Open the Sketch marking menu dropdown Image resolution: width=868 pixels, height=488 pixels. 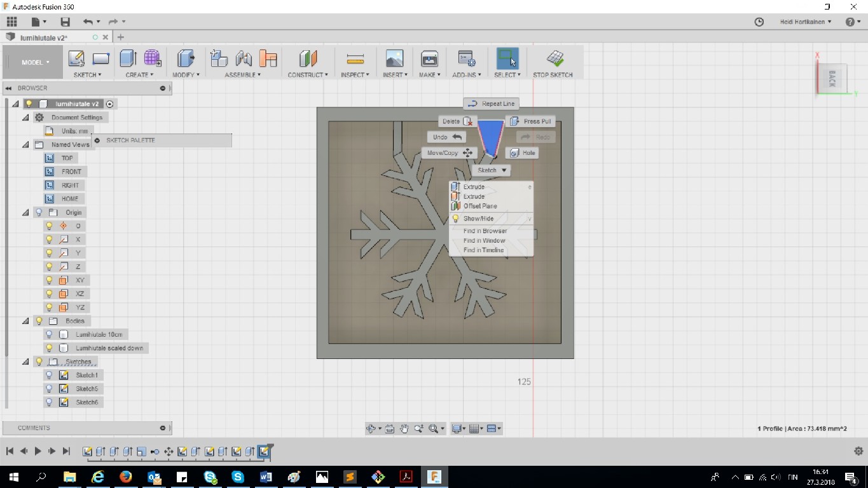[492, 170]
